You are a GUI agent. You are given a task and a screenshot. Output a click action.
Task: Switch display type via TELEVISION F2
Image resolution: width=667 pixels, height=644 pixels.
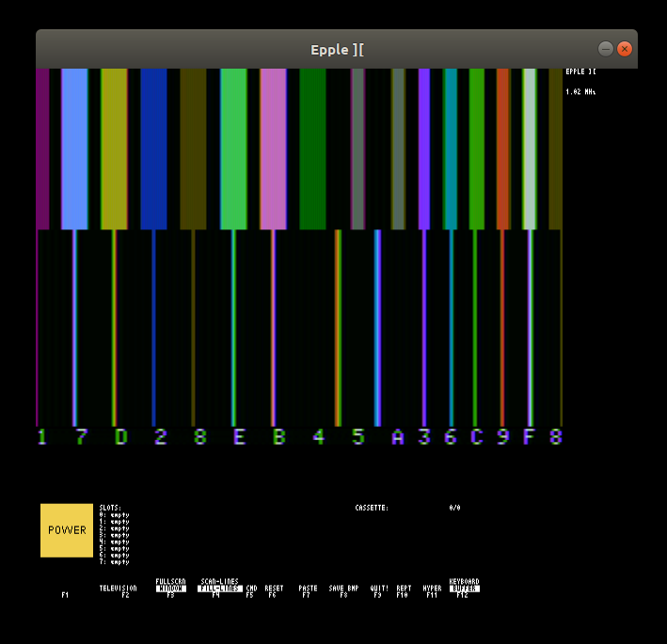coord(119,590)
